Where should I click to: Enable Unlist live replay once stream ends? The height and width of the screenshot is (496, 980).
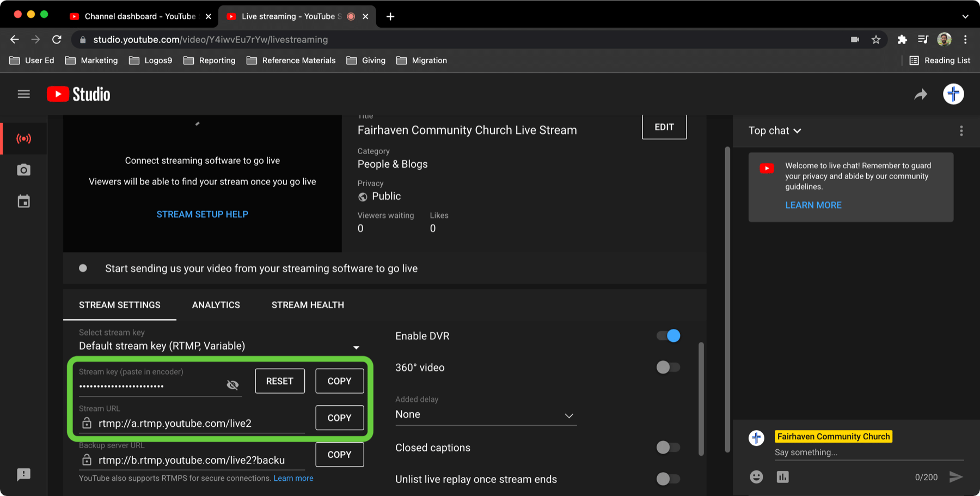668,479
